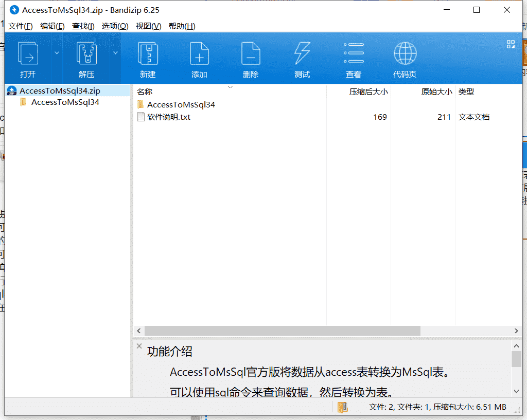This screenshot has height=420, width=527.
Task: Expand the Open button dropdown arrow
Action: pos(57,53)
